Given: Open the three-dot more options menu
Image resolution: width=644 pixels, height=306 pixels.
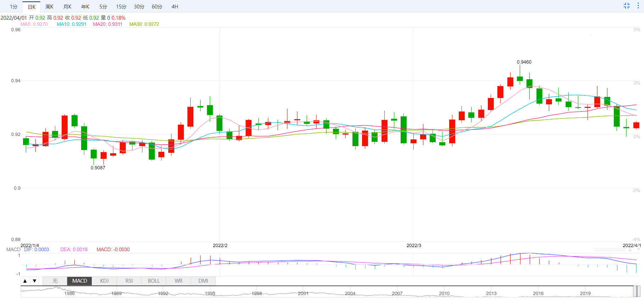Looking at the screenshot, I should [x=638, y=6].
